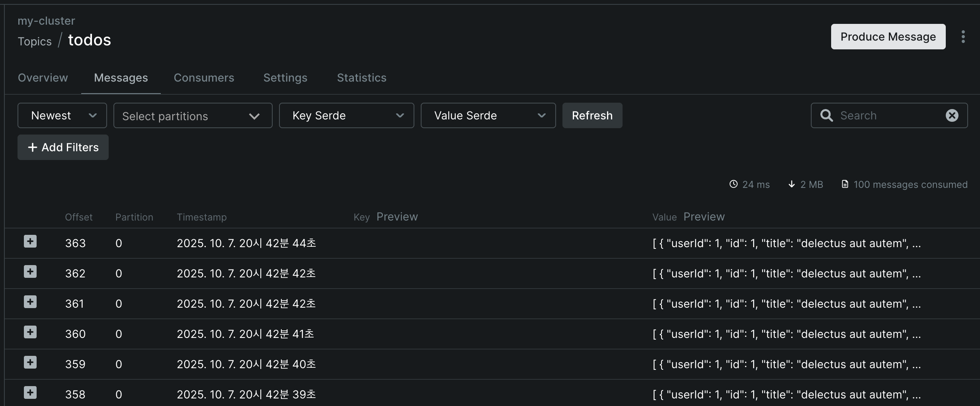The image size is (980, 406).
Task: Click plus icon for offset 360
Action: click(x=30, y=332)
